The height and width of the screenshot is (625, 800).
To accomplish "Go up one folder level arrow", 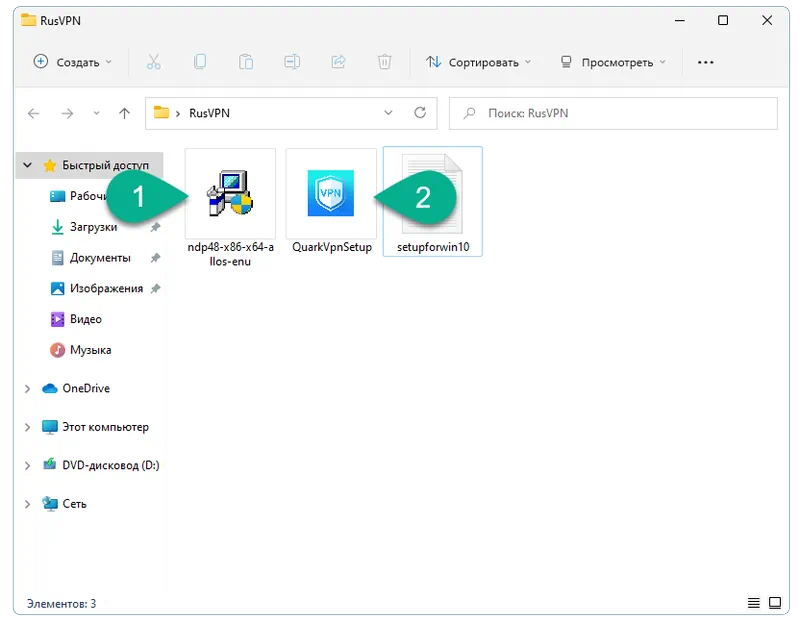I will [x=124, y=114].
